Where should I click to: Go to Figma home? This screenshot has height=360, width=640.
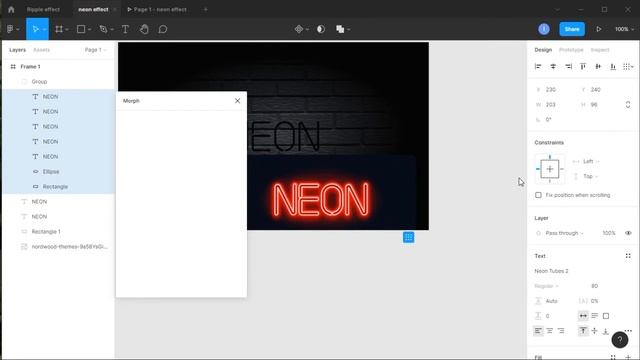(11, 9)
